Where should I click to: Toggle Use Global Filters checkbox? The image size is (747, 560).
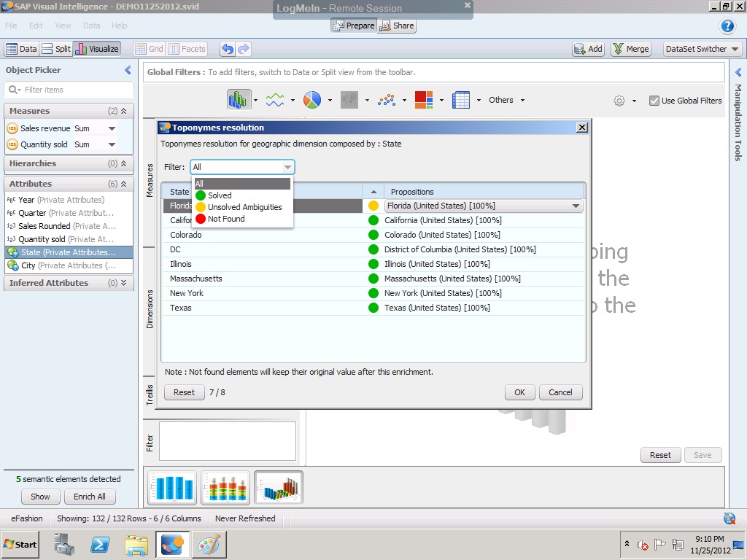click(654, 101)
